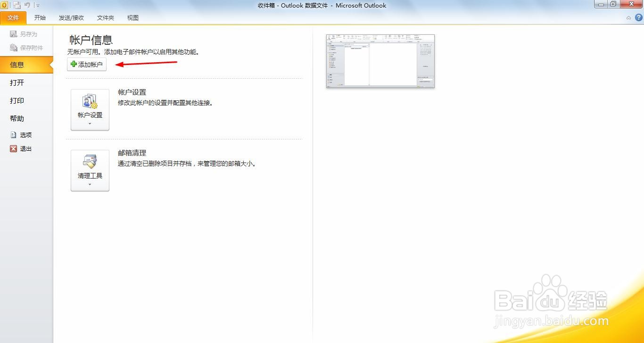Click the 保存附件 save attachments item
Screen dimensions: 644x343
point(26,48)
